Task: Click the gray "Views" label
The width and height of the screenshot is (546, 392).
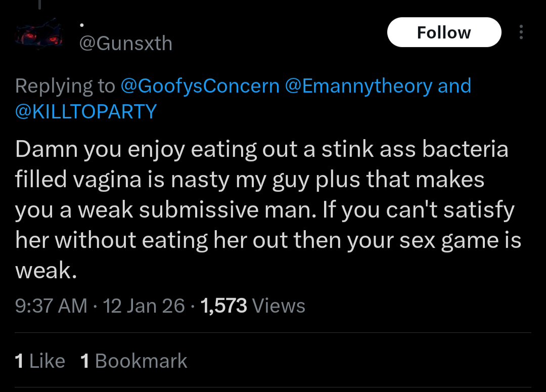Action: [x=279, y=306]
